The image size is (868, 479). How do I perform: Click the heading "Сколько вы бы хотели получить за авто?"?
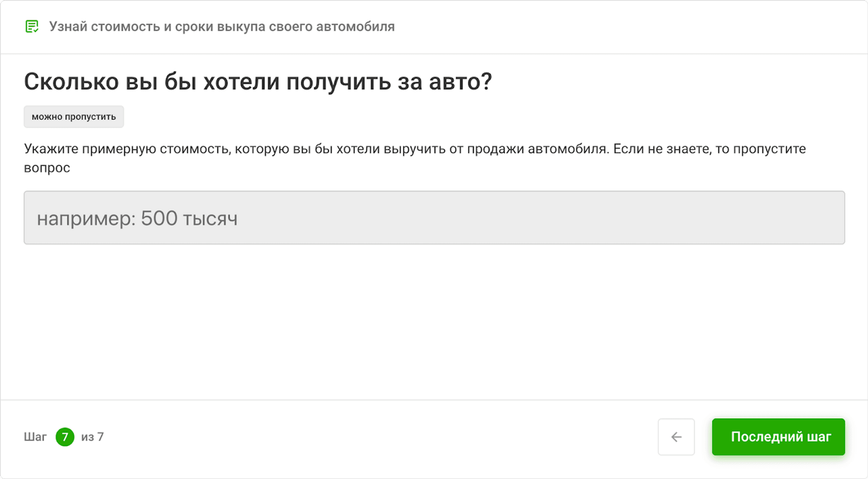[258, 82]
